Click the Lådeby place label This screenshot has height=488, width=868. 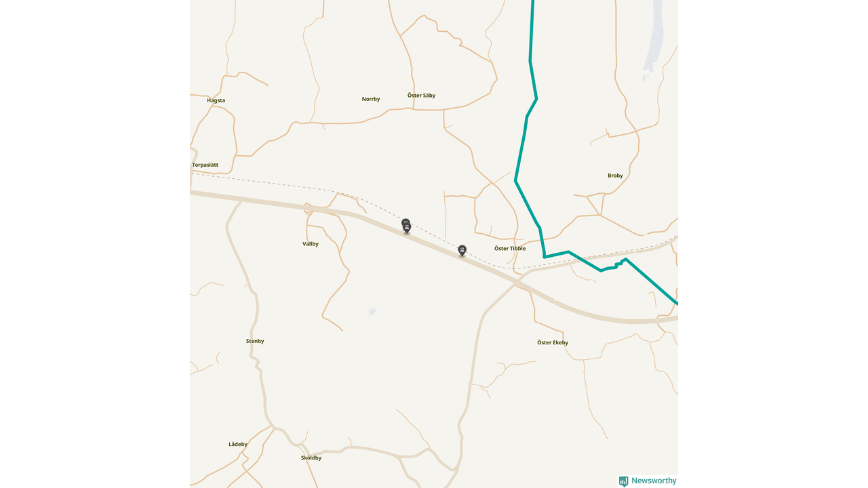(x=238, y=444)
